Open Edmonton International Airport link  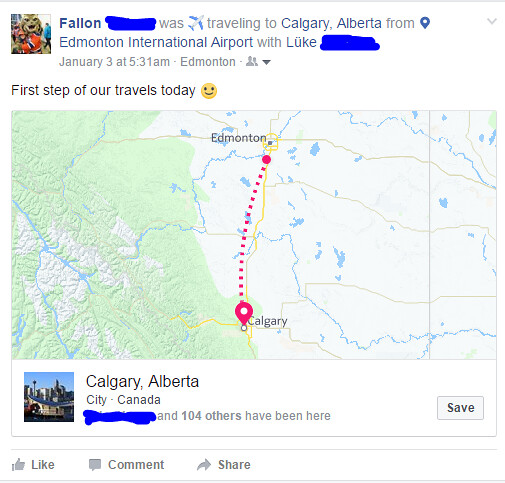point(156,42)
